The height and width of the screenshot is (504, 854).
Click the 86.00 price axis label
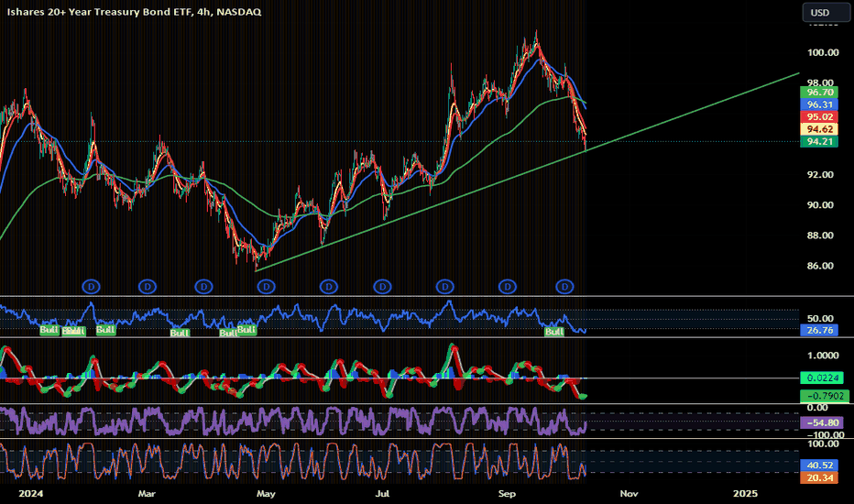(x=820, y=266)
